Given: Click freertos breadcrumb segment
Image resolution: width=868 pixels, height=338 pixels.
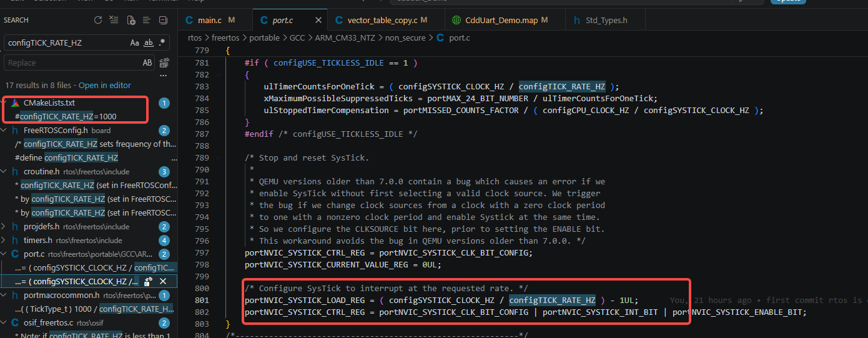Looking at the screenshot, I should tap(226, 38).
